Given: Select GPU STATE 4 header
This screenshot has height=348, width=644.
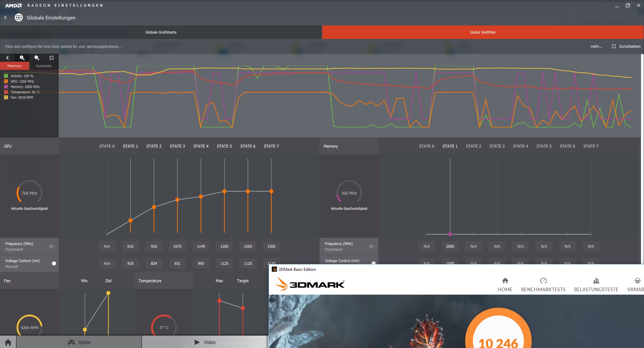Looking at the screenshot, I should [x=201, y=146].
